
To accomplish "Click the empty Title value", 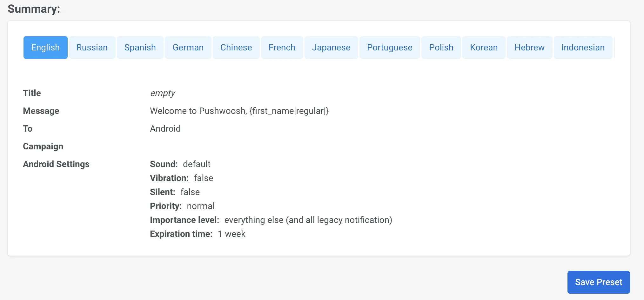I will tap(162, 93).
